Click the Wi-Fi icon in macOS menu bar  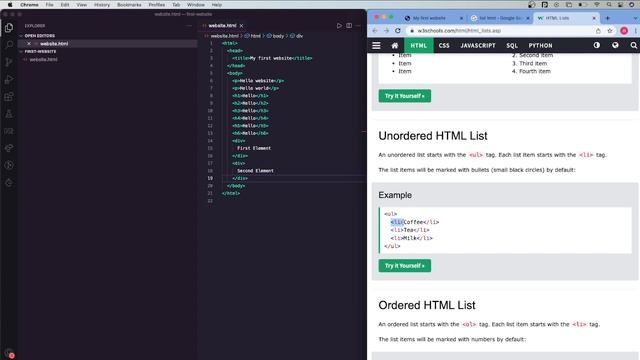[x=597, y=5]
